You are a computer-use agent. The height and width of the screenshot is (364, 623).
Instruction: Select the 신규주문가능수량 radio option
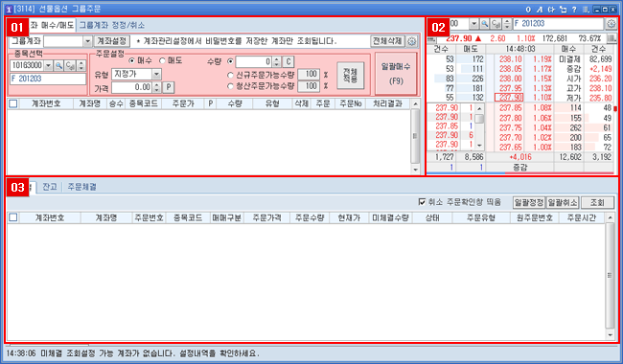click(x=230, y=75)
